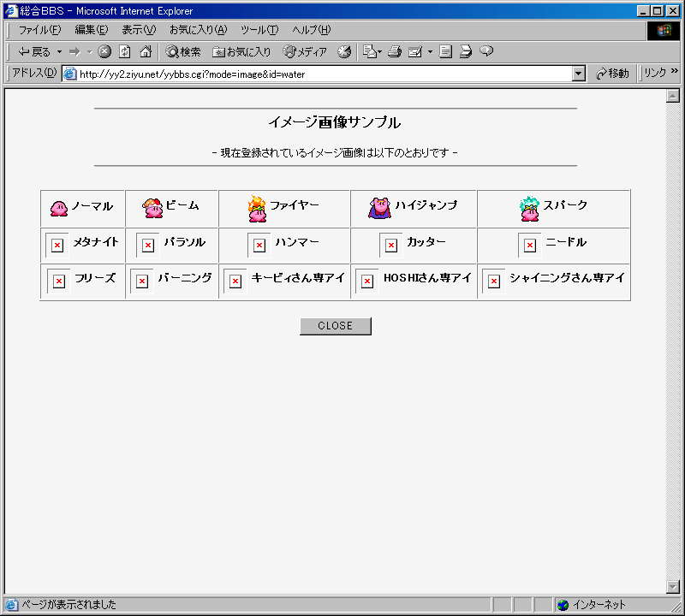The image size is (685, 616).
Task: Open the ファイル(F) menu
Action: click(39, 30)
